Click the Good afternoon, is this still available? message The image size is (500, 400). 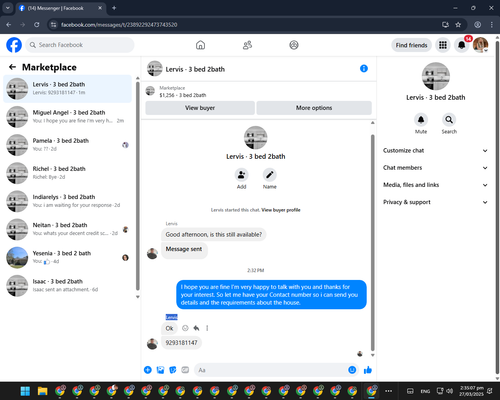[x=214, y=235]
